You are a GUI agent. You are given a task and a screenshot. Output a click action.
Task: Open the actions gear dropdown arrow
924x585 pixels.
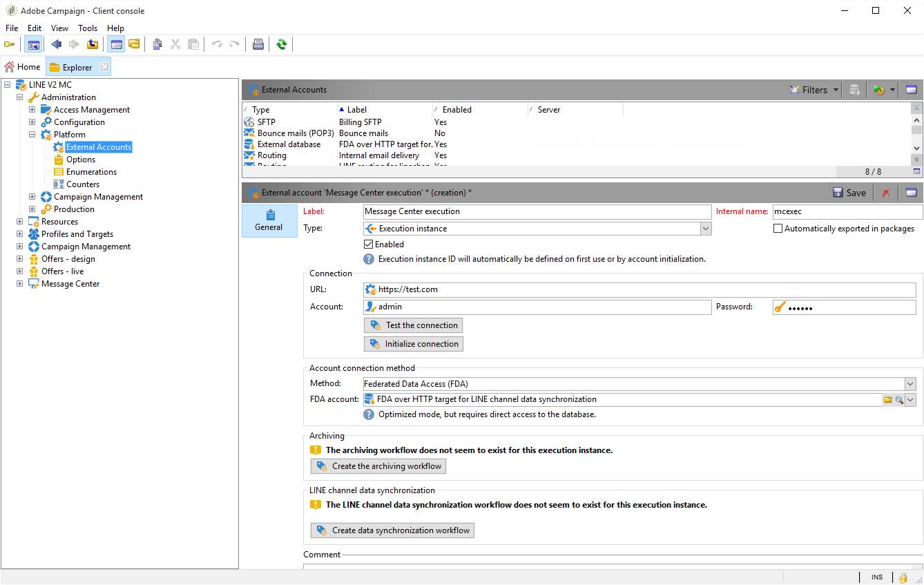(x=892, y=90)
